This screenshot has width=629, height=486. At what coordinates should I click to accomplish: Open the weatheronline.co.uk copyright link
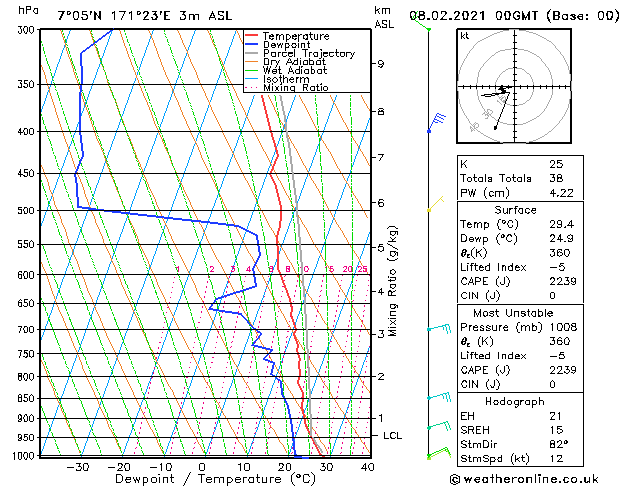[524, 479]
